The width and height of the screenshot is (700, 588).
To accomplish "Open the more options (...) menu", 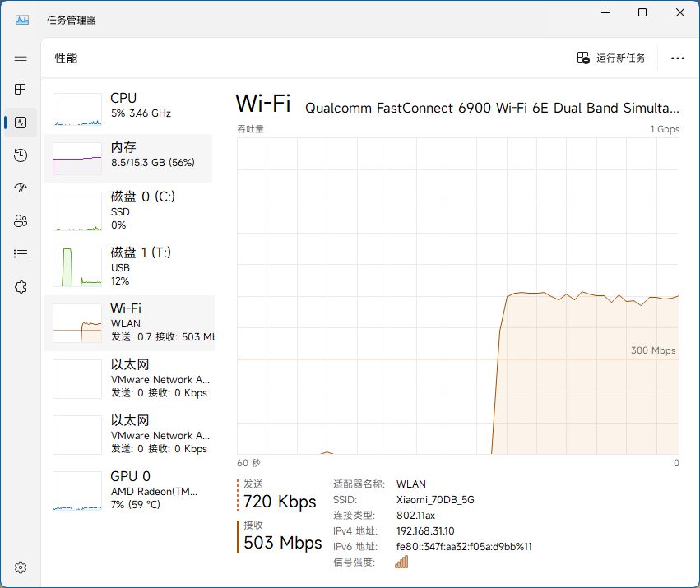I will click(678, 58).
